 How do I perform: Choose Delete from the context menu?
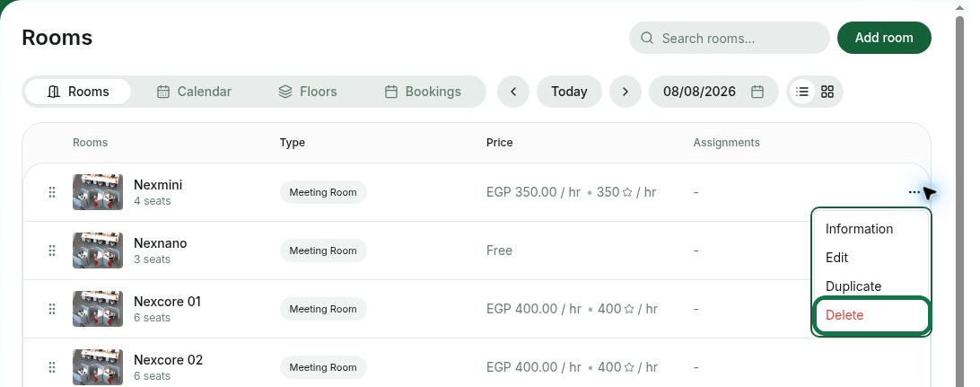(871, 315)
